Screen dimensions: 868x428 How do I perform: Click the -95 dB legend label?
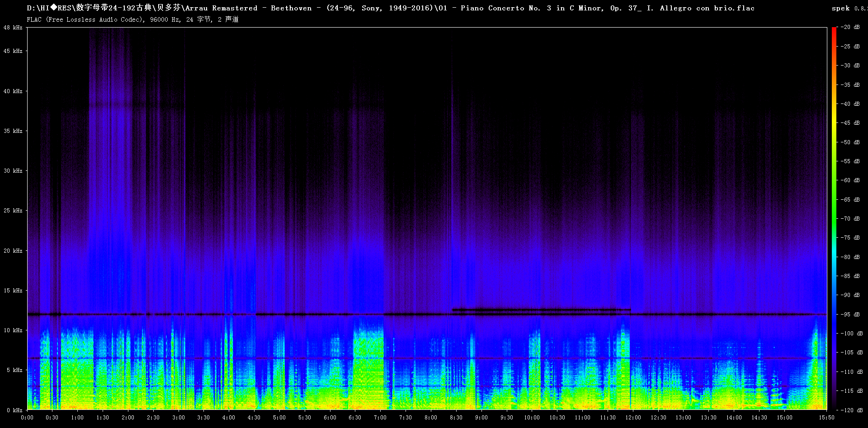click(850, 315)
